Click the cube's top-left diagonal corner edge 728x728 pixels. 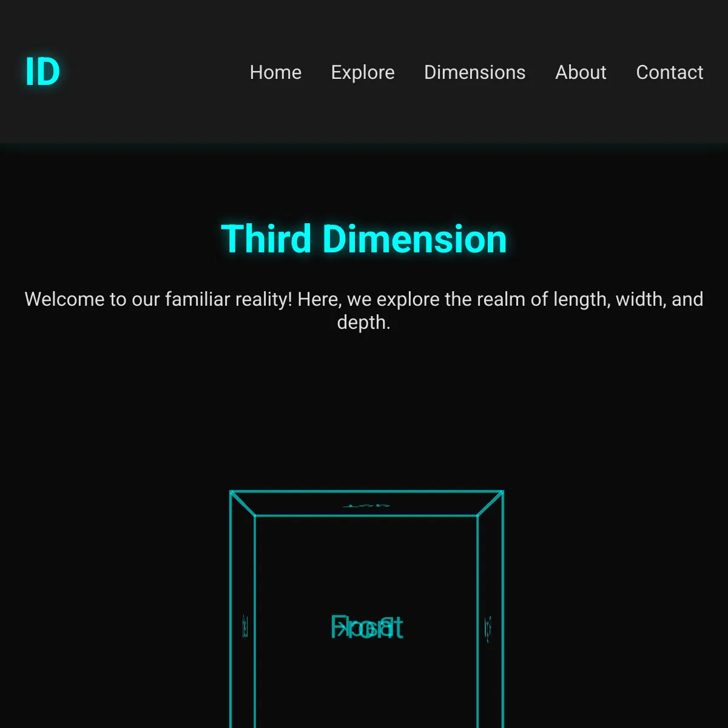(x=243, y=504)
